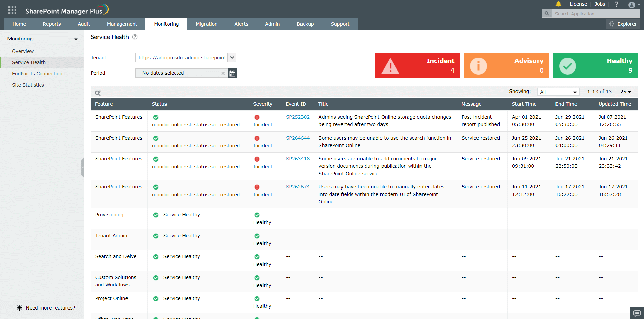Screen dimensions: 644x319
Task: Click the Explorer button
Action: [623, 24]
